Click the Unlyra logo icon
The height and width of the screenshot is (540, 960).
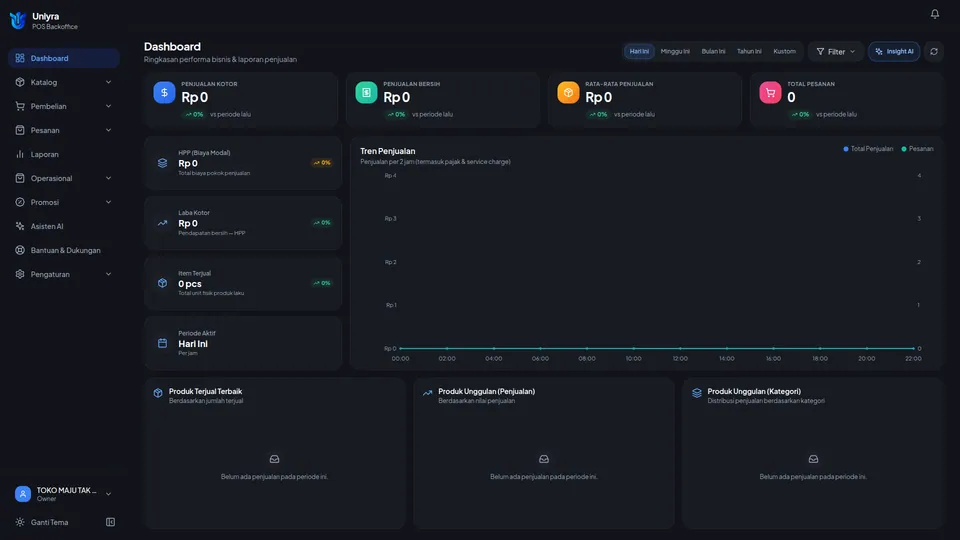pyautogui.click(x=18, y=20)
